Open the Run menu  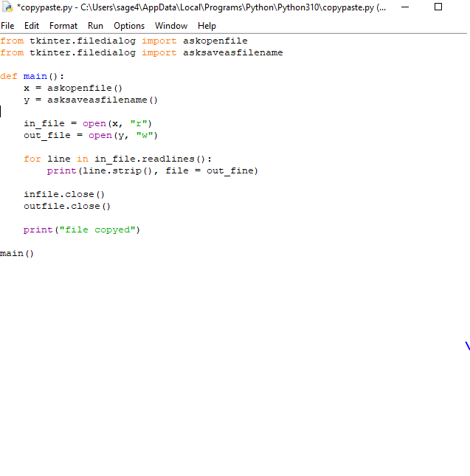(x=95, y=26)
